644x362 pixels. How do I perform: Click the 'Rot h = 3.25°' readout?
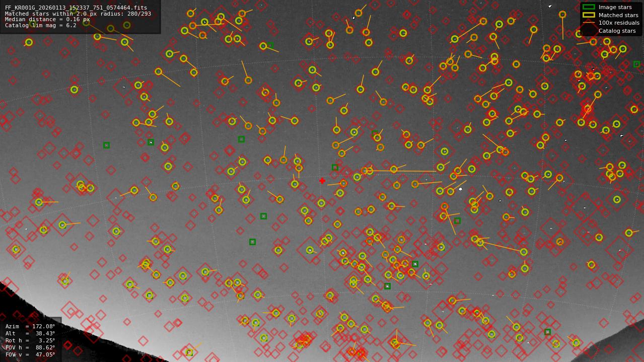(30, 341)
